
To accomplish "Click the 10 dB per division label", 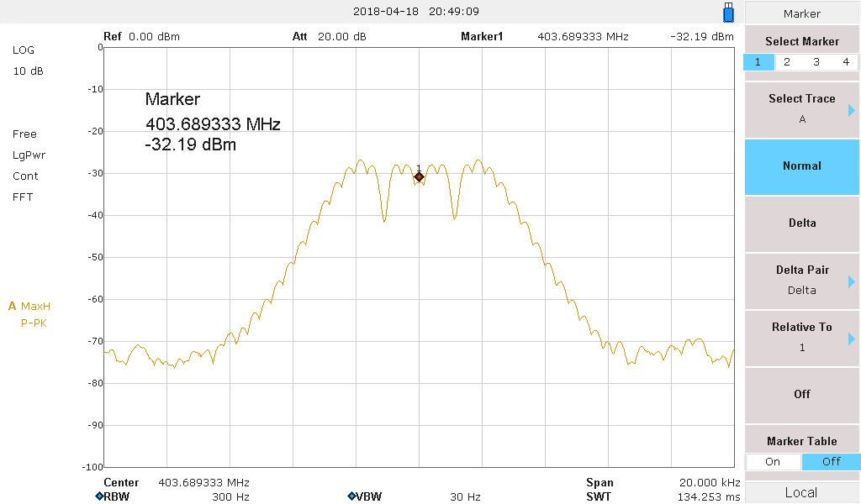I will coord(28,71).
